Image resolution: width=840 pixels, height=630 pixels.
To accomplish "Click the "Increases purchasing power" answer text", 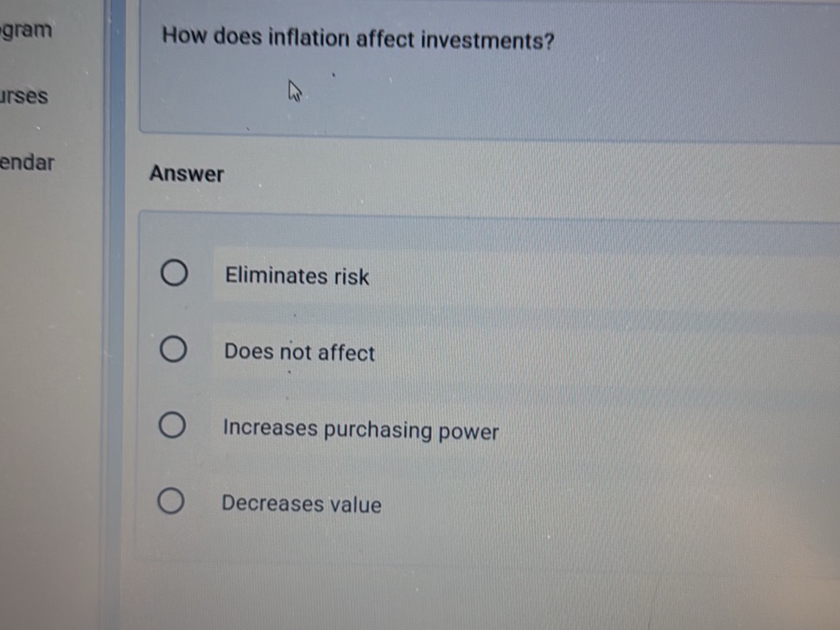I will [360, 430].
